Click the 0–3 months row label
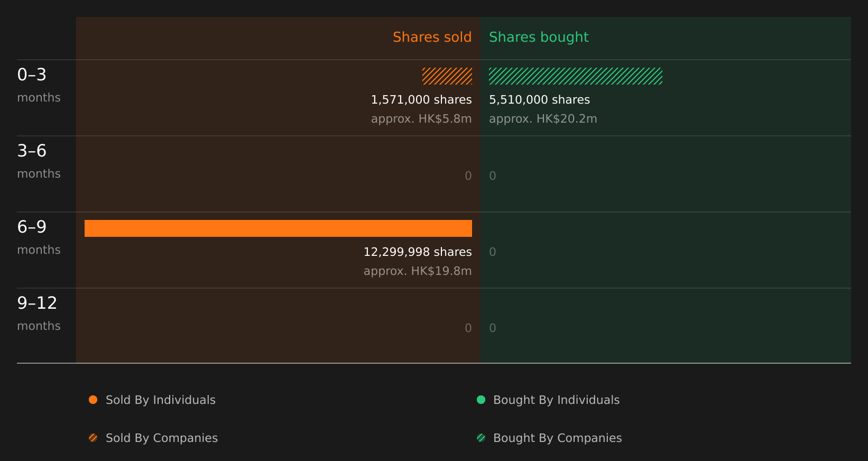This screenshot has width=868, height=461. 39,85
